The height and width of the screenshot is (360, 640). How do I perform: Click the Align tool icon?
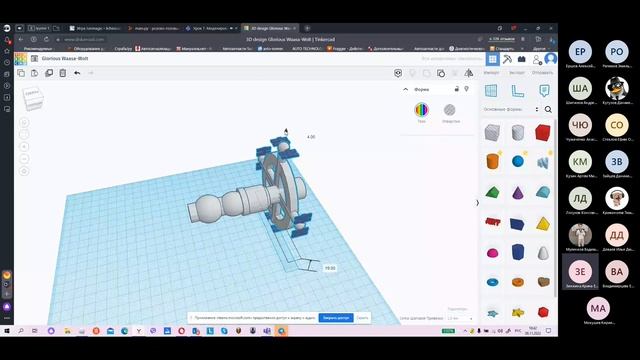point(455,73)
